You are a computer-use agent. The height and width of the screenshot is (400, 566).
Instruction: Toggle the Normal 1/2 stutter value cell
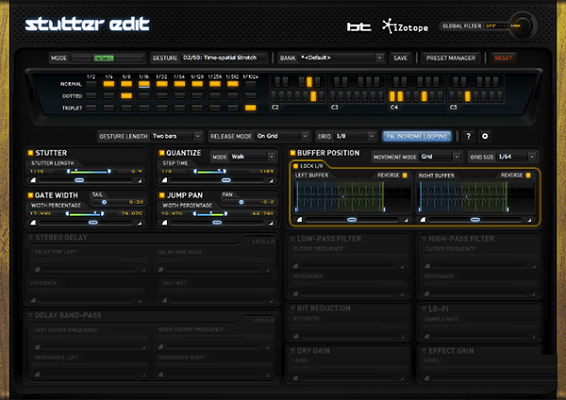click(91, 84)
